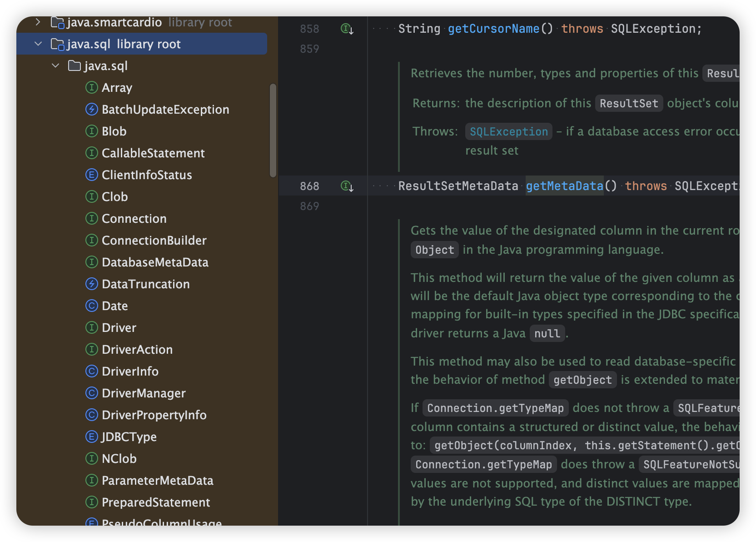756x542 pixels.
Task: Select JDBCType in the tree
Action: pyautogui.click(x=129, y=437)
